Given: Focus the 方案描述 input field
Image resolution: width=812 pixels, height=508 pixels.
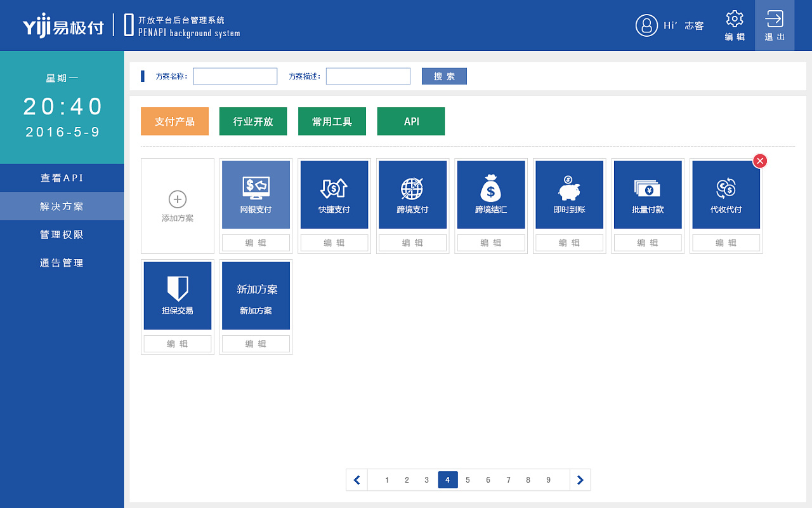Looking at the screenshot, I should coord(368,76).
